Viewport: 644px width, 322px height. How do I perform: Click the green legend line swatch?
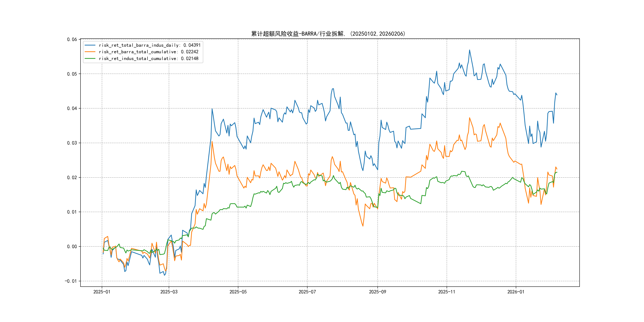(x=90, y=58)
